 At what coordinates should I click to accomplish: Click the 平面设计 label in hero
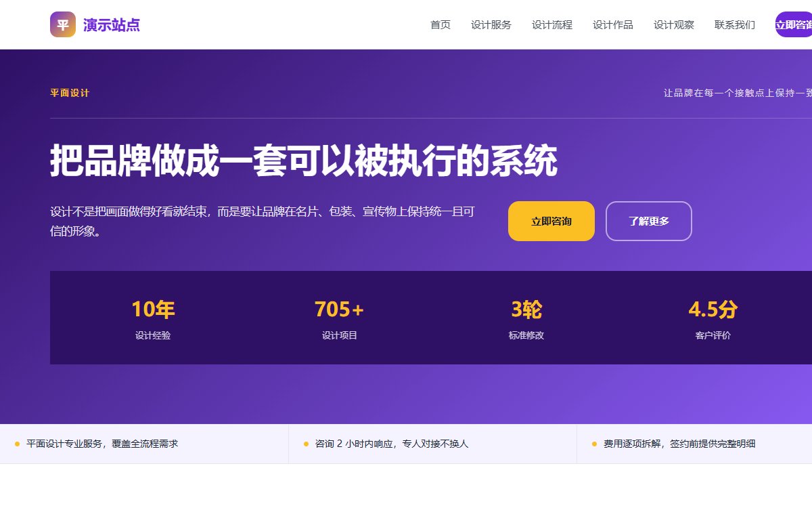point(70,93)
